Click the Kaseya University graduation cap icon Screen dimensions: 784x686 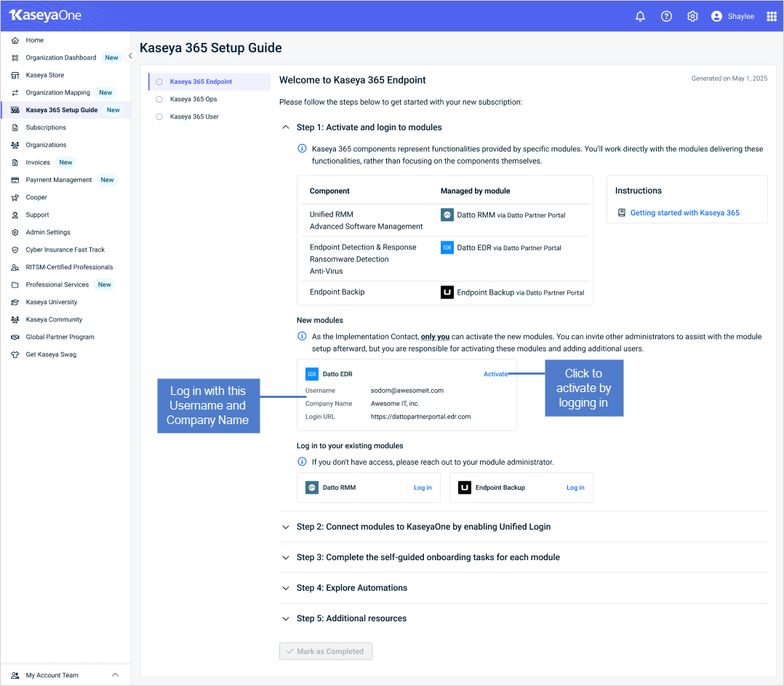pyautogui.click(x=15, y=303)
